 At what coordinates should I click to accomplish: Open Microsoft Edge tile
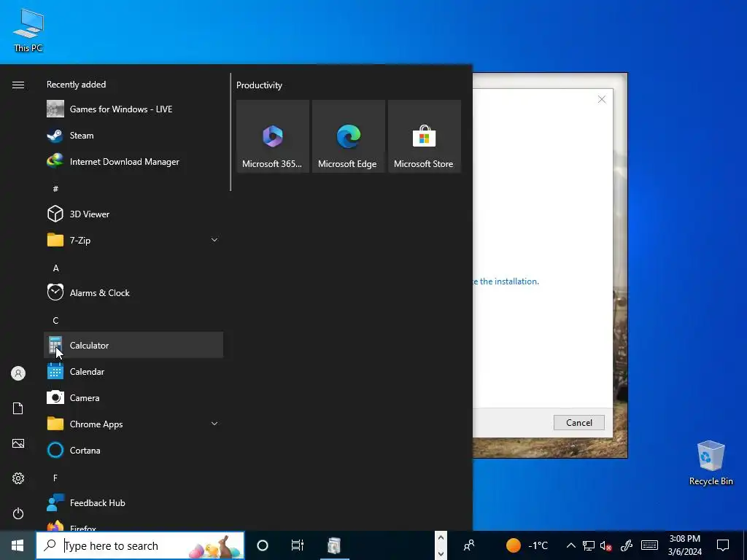pos(349,136)
